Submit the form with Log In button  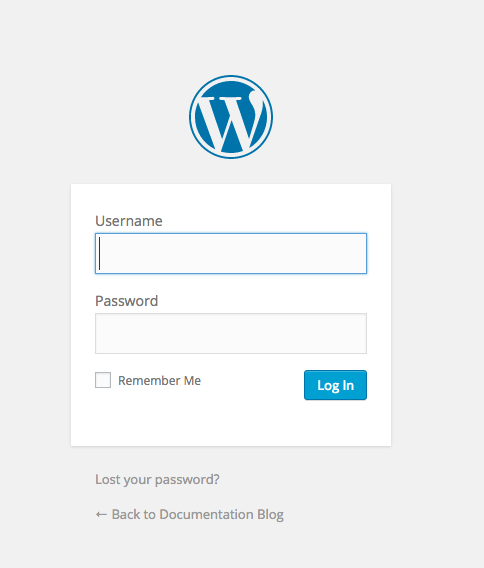pos(335,385)
